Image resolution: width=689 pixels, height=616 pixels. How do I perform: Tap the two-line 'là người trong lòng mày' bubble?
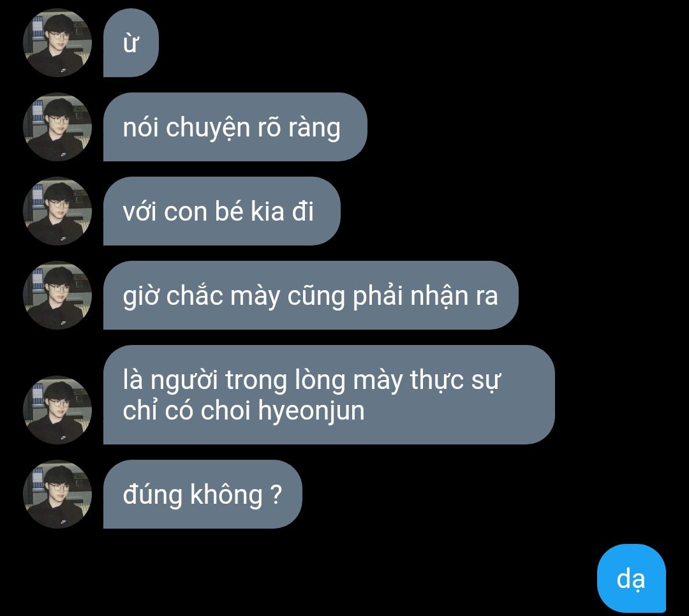click(329, 395)
